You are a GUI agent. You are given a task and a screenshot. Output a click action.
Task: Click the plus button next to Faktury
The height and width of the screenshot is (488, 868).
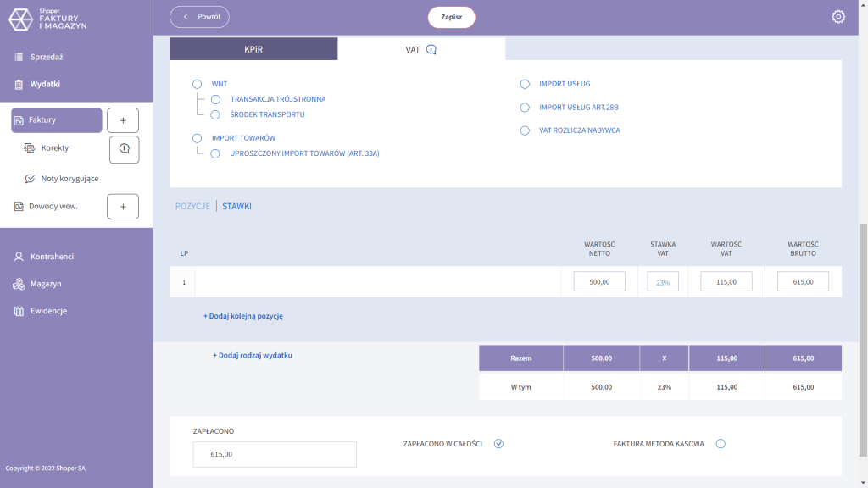pos(123,120)
